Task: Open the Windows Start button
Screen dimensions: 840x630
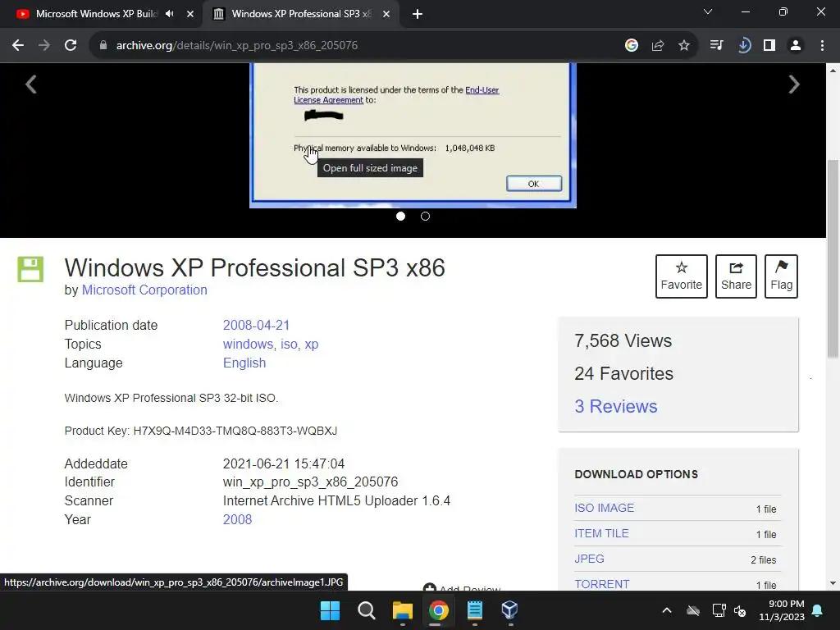Action: [330, 610]
